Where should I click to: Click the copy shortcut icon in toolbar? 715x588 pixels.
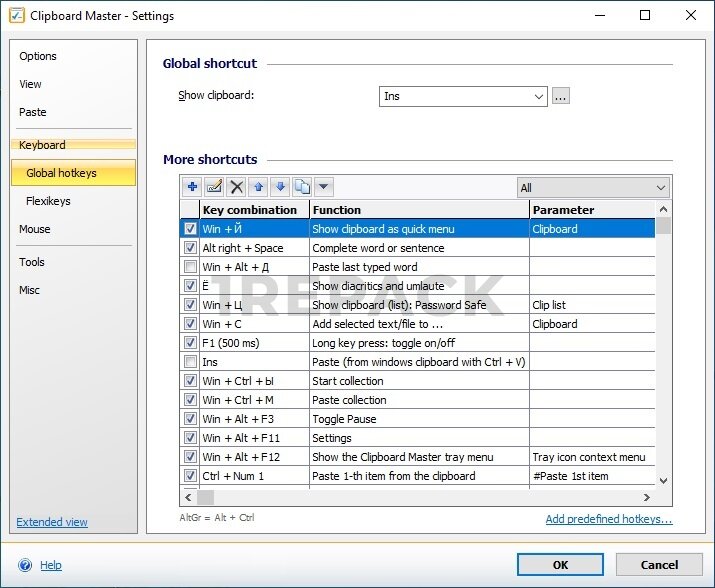pyautogui.click(x=302, y=187)
